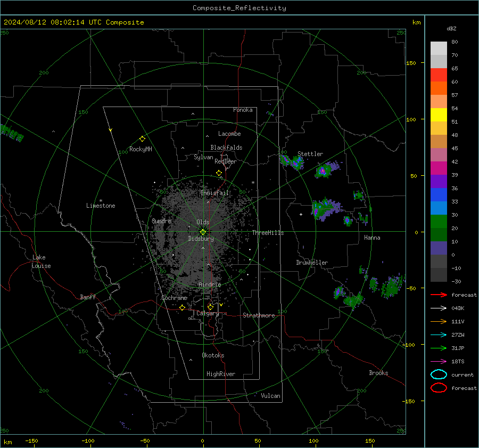
Task: Click the HighRiver town label
Action: coord(221,374)
